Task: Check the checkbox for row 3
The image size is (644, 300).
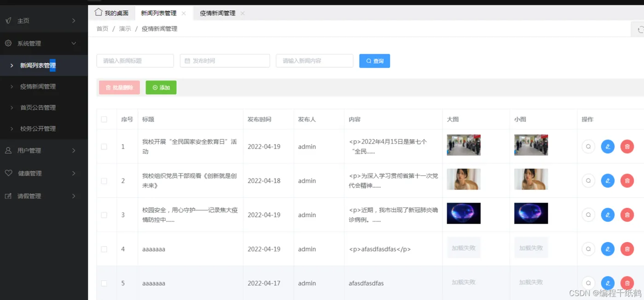Action: (x=104, y=215)
